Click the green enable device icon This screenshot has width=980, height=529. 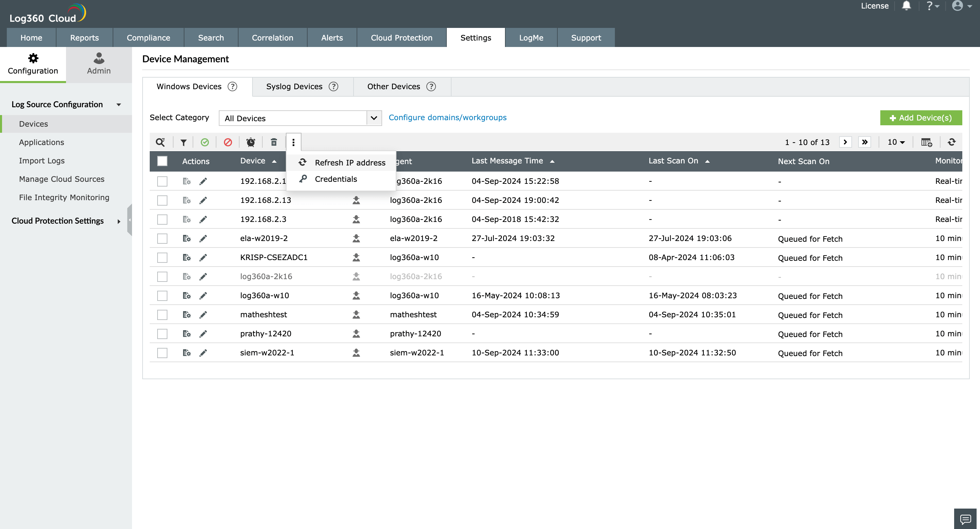coord(205,142)
